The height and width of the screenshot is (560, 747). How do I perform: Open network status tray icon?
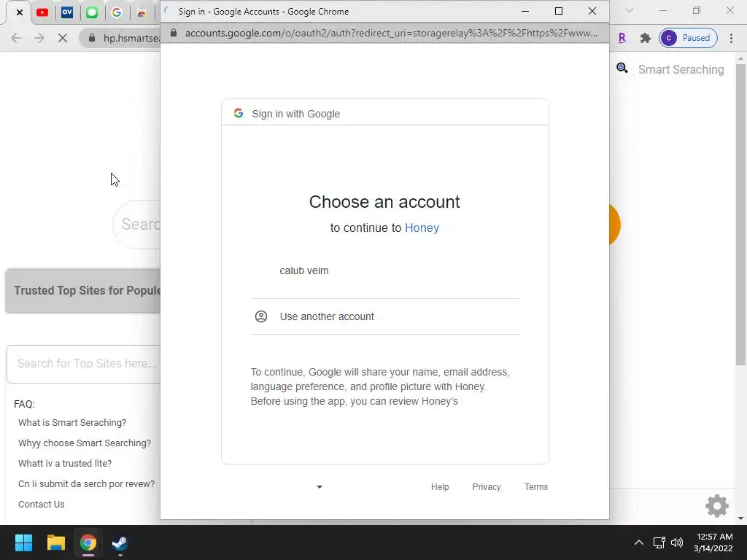coord(659,542)
